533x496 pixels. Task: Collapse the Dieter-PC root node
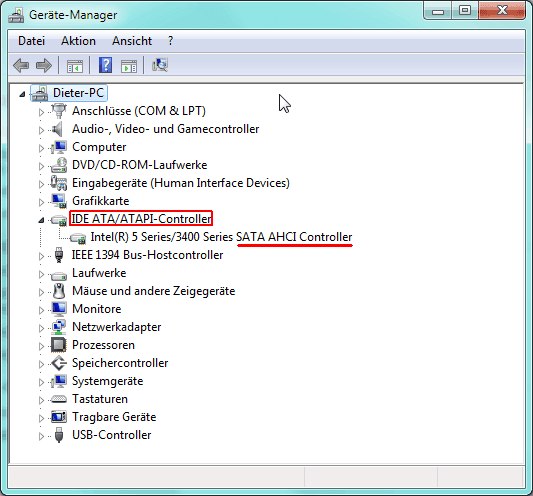coord(22,94)
